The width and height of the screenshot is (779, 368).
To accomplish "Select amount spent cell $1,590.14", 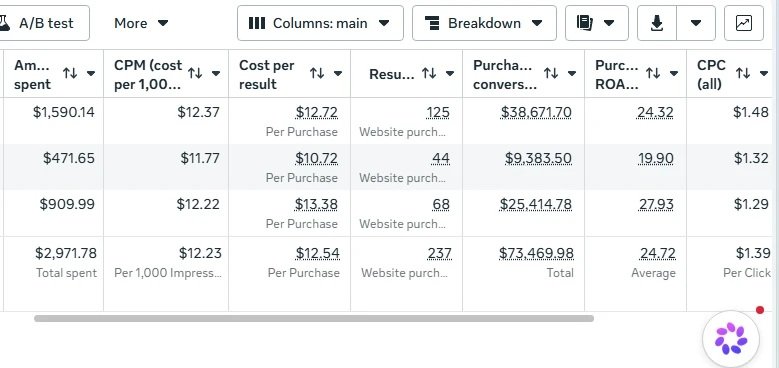I will click(x=64, y=112).
